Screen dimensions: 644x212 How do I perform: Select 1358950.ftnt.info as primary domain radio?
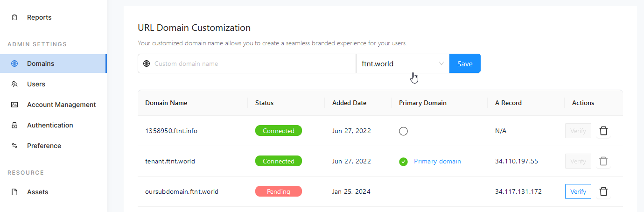click(x=403, y=131)
